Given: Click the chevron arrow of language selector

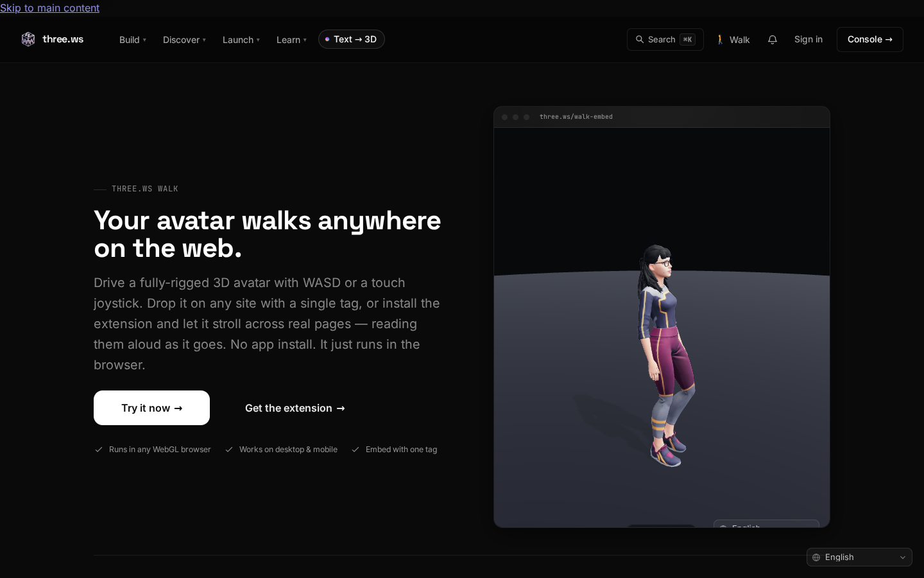Looking at the screenshot, I should pyautogui.click(x=903, y=557).
